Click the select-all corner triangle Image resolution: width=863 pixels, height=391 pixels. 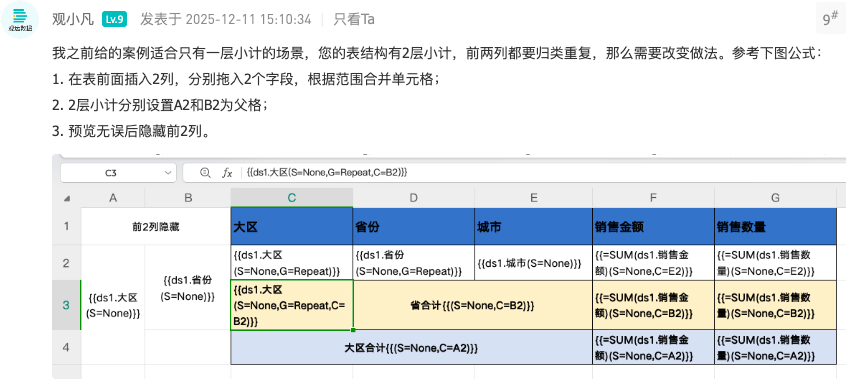pos(67,198)
